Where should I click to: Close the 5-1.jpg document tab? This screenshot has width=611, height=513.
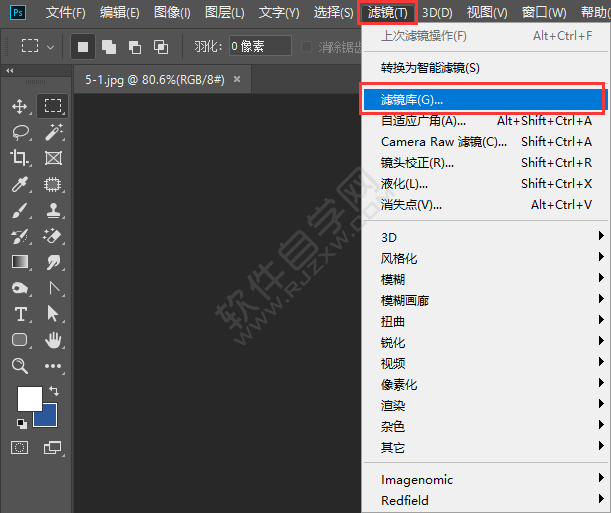coord(237,79)
